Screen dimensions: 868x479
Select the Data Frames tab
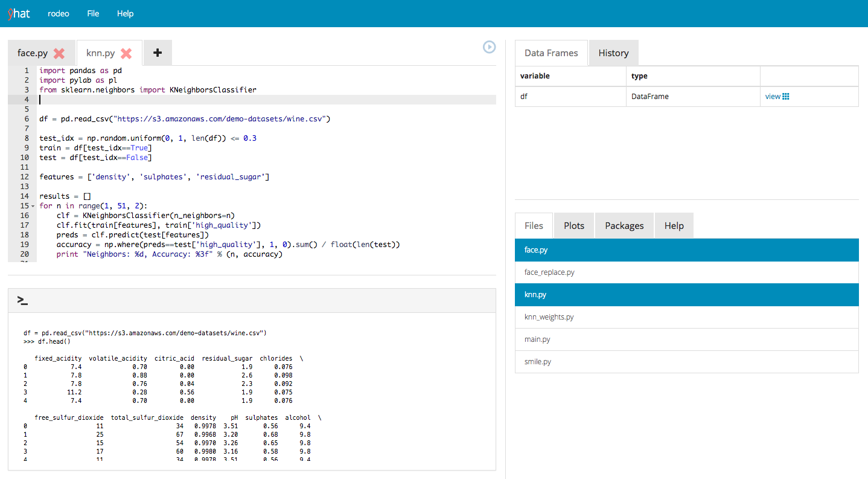tap(551, 53)
